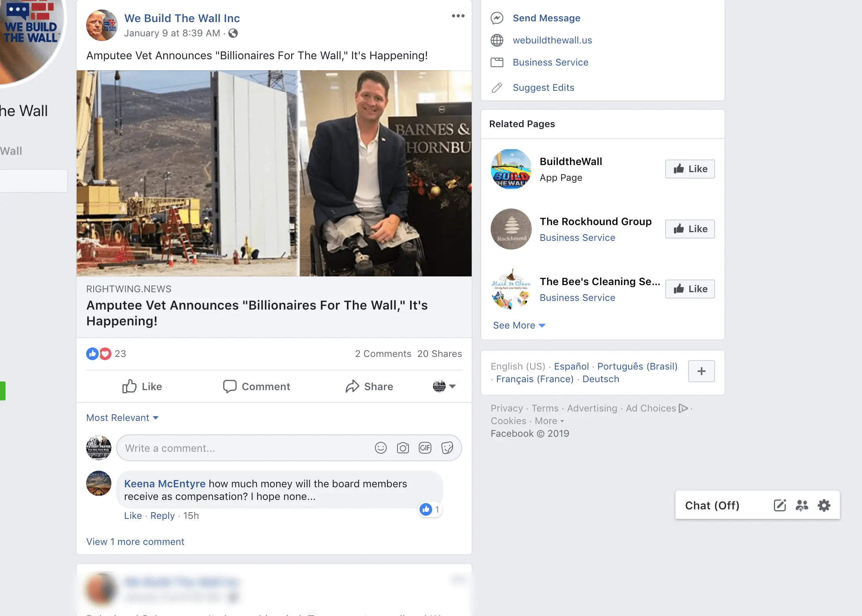Image resolution: width=862 pixels, height=616 pixels.
Task: Open the webuildthewall.us website link
Action: [552, 40]
